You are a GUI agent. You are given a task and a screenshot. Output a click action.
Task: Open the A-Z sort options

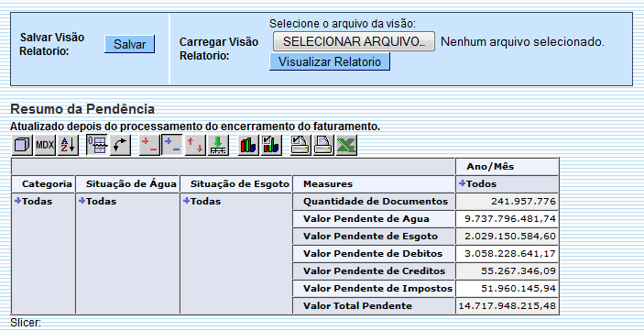pos(68,145)
